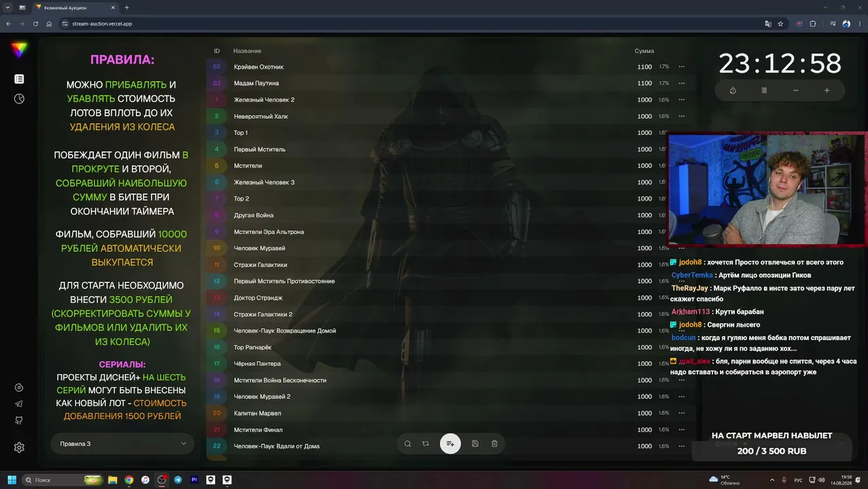Open the Telegram link in sidebar
Viewport: 868px width, 489px height.
click(19, 404)
